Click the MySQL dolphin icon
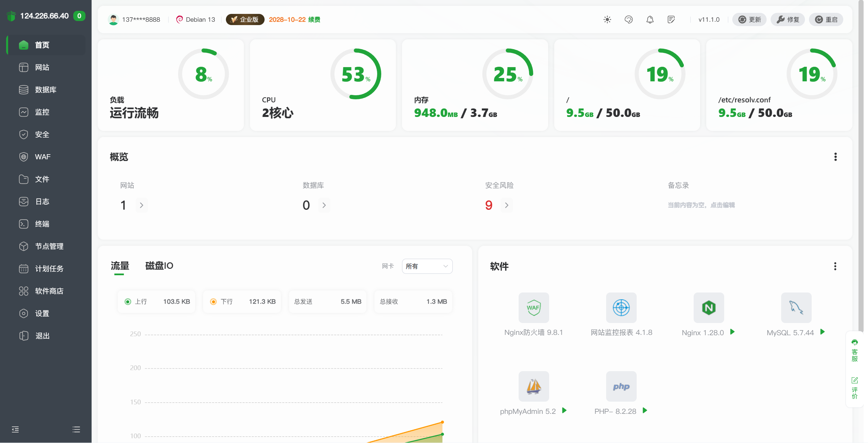 point(796,308)
